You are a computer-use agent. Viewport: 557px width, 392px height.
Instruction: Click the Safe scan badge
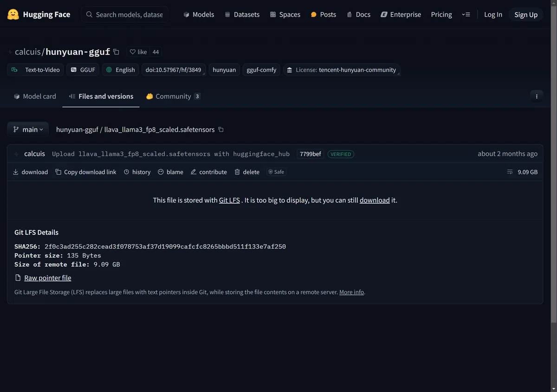[276, 172]
